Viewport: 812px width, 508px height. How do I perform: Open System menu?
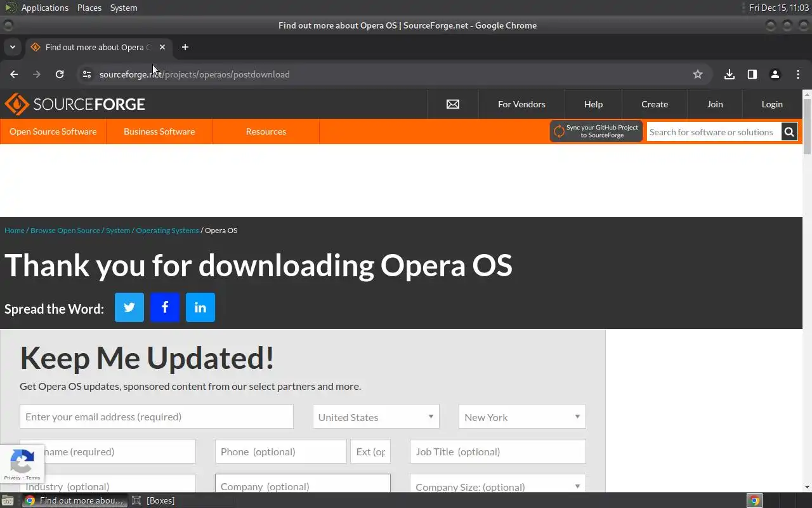(x=124, y=8)
